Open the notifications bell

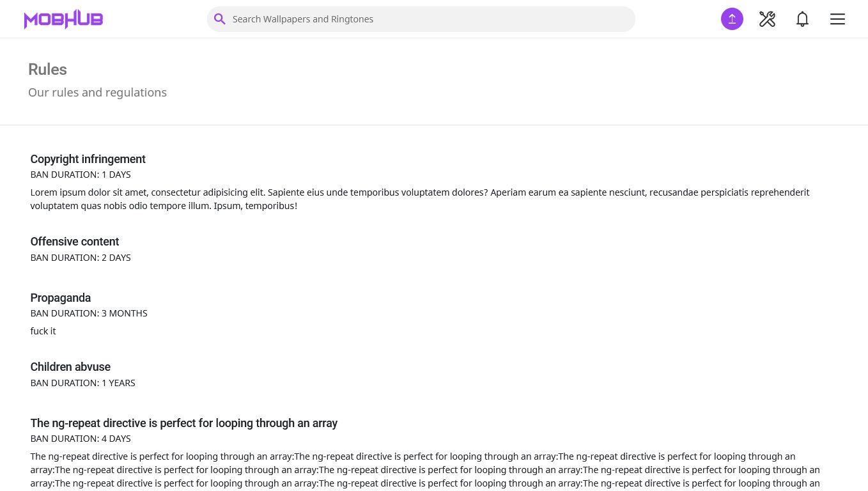coord(802,19)
